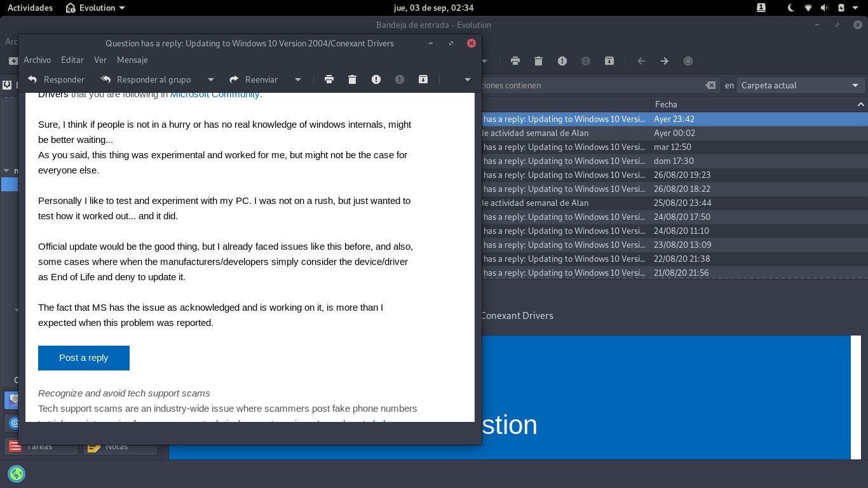Go to next message arrow
The image size is (868, 488).
(665, 61)
